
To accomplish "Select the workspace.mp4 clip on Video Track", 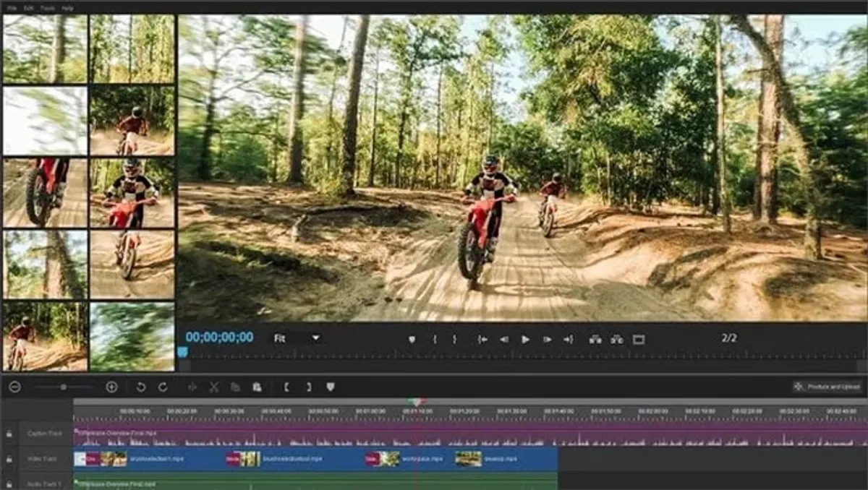I will pyautogui.click(x=409, y=459).
